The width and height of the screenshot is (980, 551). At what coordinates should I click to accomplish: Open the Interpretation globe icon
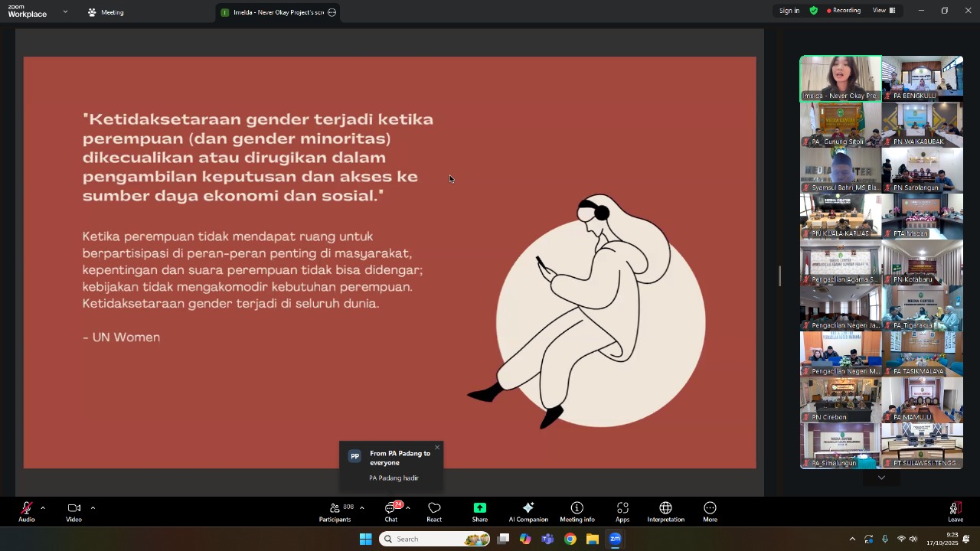665,509
